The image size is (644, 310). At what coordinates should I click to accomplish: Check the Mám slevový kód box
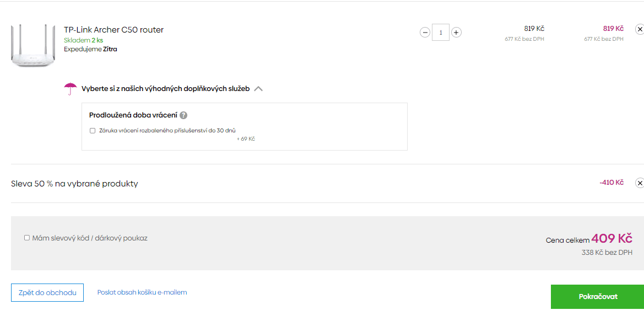coord(26,238)
